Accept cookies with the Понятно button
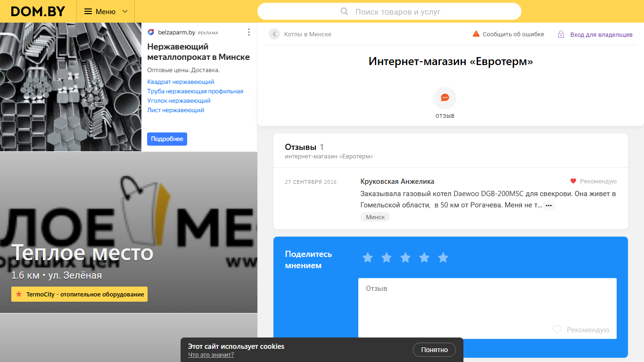644x362 pixels. click(434, 350)
